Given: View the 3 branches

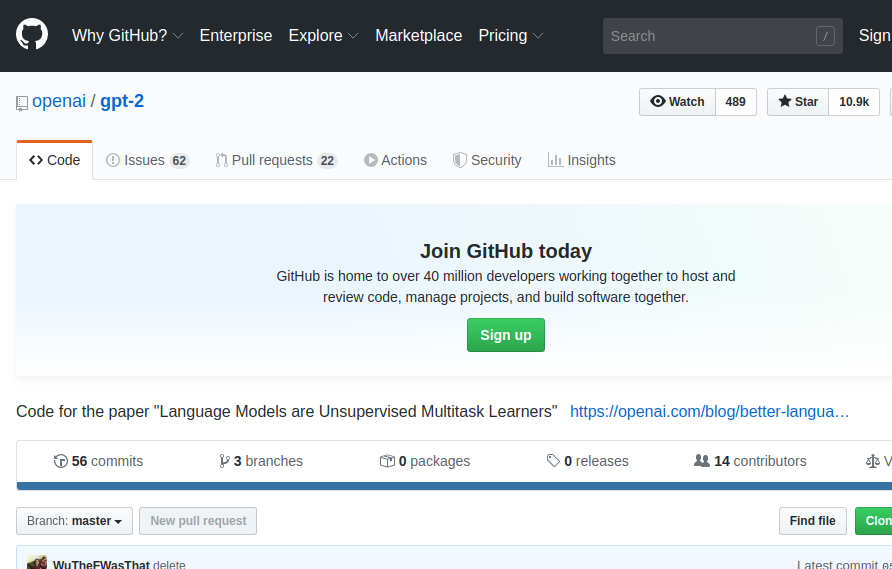Looking at the screenshot, I should tap(261, 461).
